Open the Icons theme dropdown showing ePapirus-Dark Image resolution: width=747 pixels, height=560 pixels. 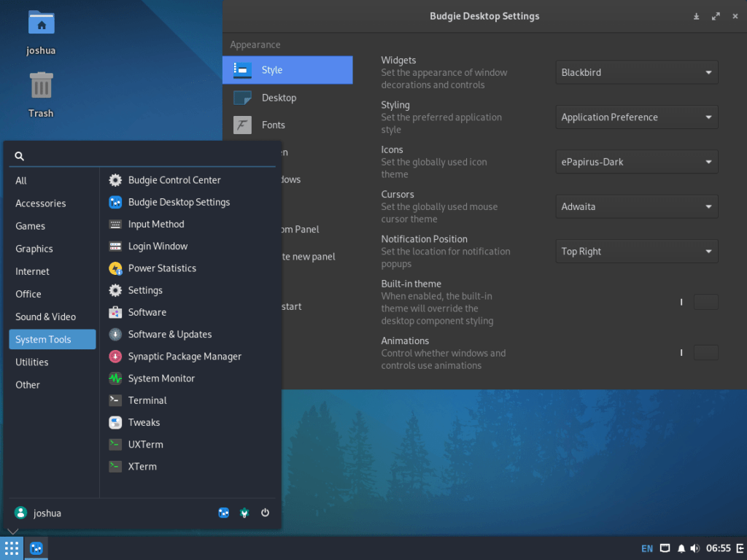point(636,161)
